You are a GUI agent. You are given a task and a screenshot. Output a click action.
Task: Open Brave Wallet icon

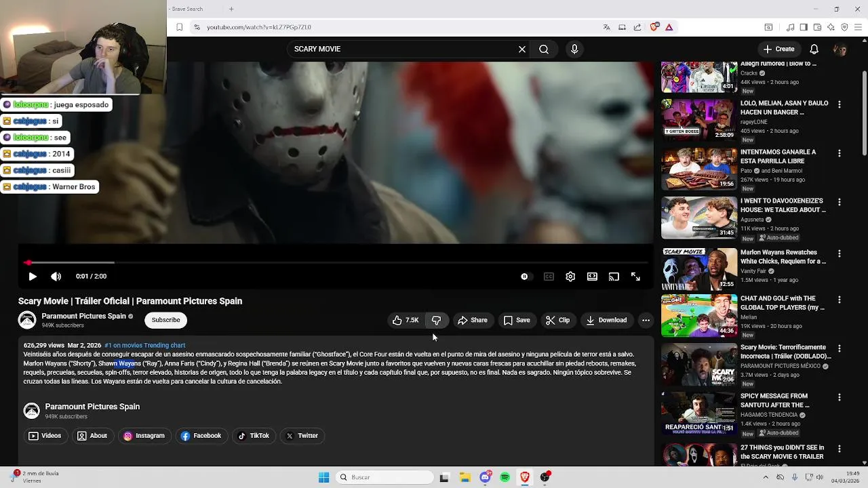tap(817, 27)
